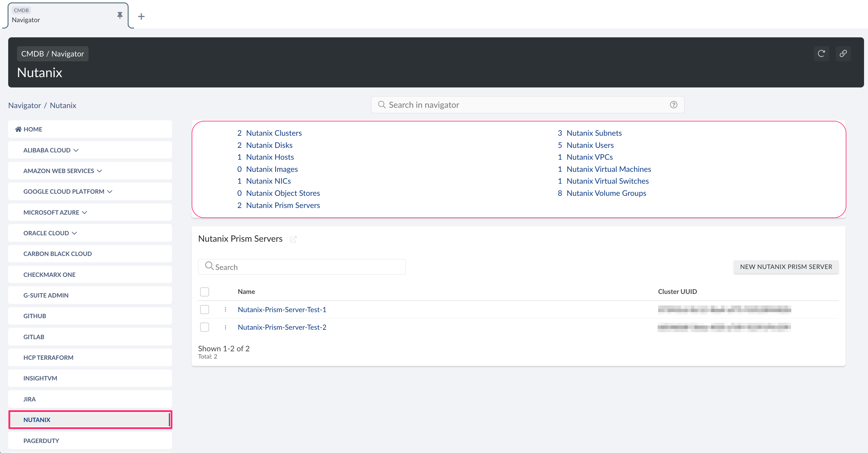This screenshot has height=453, width=868.
Task: Check the Nutanix-Prism-Server-Test-1 row checkbox
Action: click(x=204, y=309)
